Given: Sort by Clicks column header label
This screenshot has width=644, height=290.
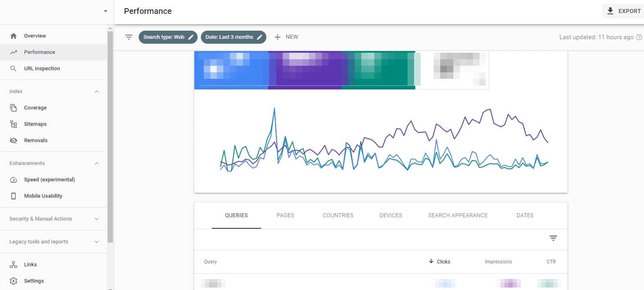Looking at the screenshot, I should point(444,262).
